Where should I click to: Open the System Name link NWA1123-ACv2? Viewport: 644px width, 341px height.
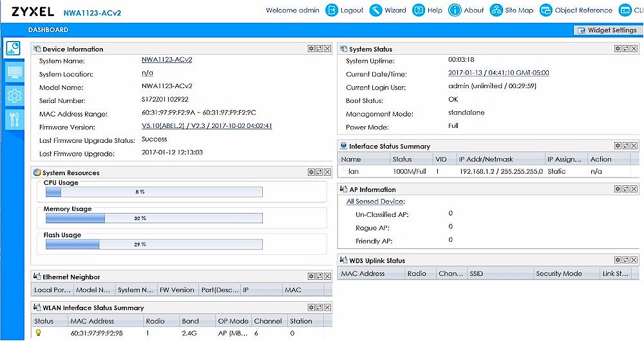tap(167, 59)
